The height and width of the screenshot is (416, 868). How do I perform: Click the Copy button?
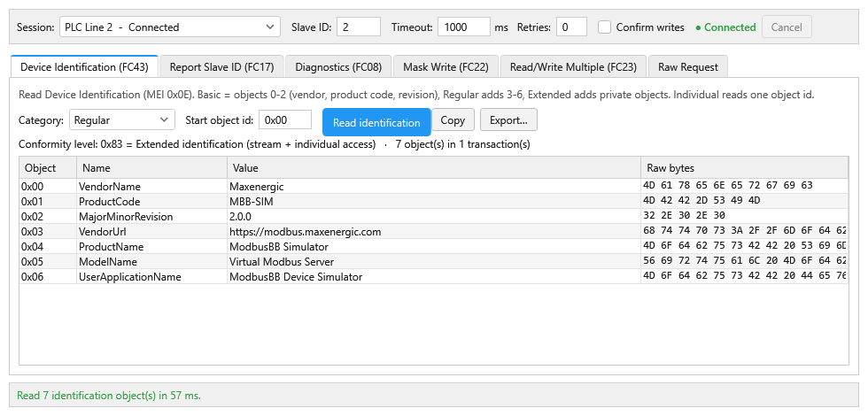click(453, 119)
